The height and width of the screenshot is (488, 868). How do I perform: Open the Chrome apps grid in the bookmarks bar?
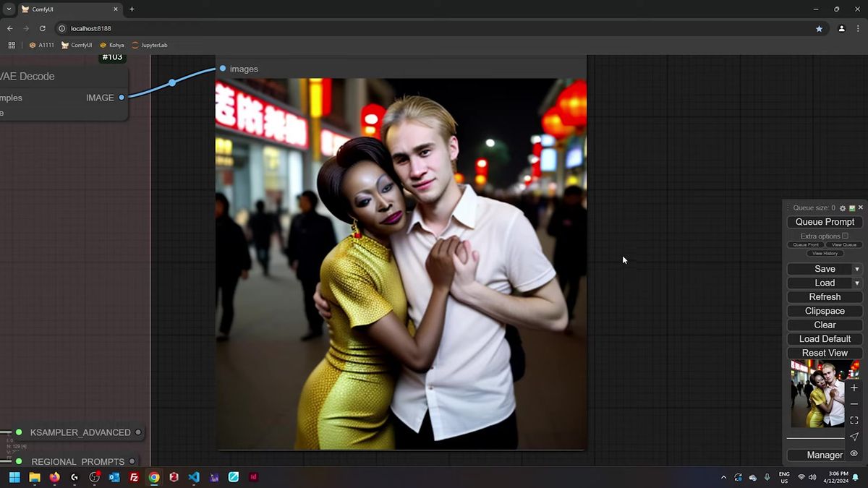tap(12, 45)
